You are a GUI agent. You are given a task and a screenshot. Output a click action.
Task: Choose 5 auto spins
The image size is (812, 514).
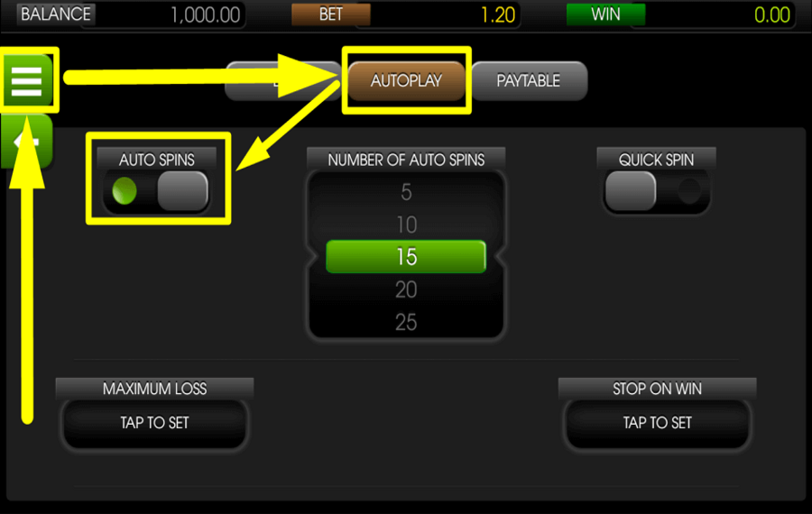(x=407, y=193)
